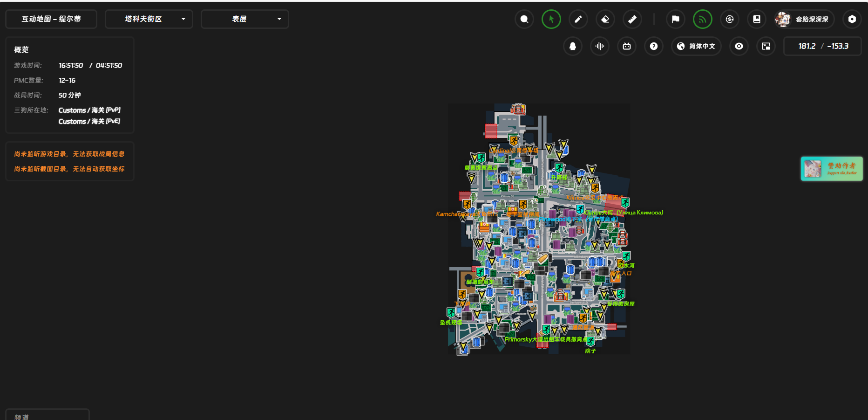Click the Klimov大街 green extraction marker
The height and width of the screenshot is (420, 868).
click(x=625, y=203)
